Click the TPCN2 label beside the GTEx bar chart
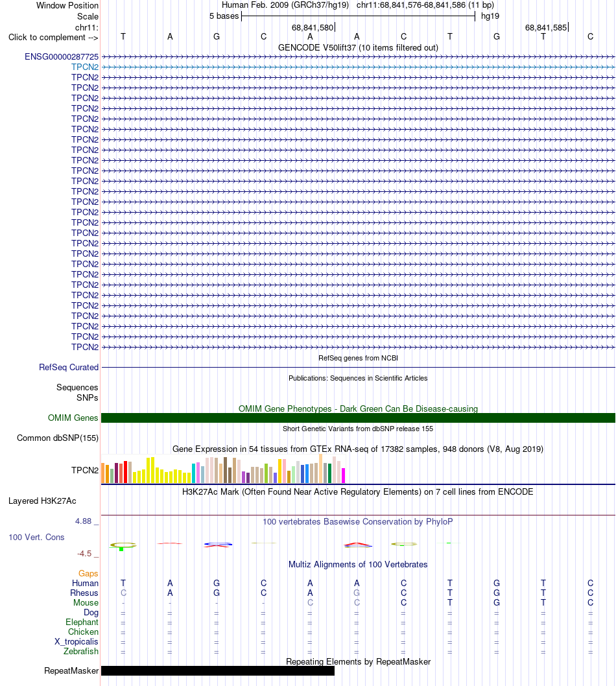616x686 pixels. click(85, 470)
